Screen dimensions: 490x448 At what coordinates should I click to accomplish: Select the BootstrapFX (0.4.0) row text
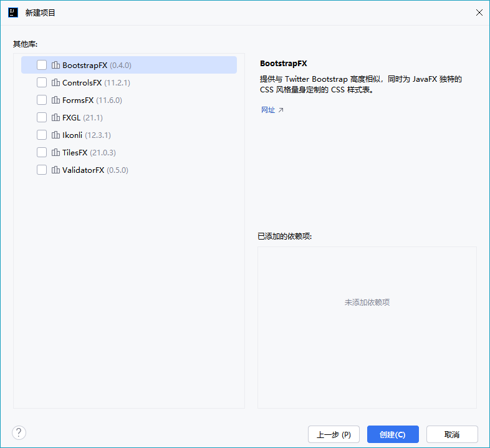pos(97,65)
